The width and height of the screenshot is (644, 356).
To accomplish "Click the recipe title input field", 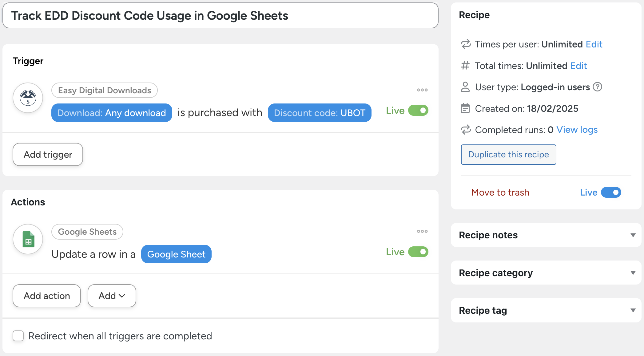I will (x=220, y=16).
